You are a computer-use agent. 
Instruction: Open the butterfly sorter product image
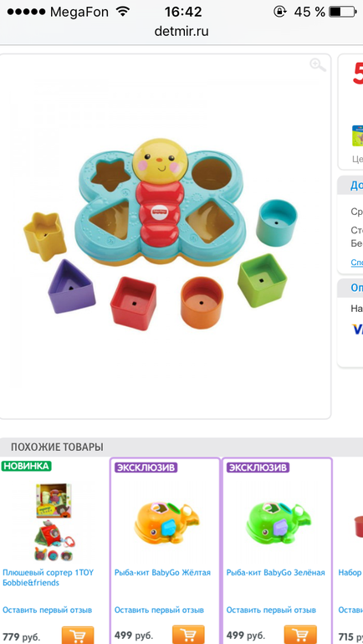pos(161,234)
